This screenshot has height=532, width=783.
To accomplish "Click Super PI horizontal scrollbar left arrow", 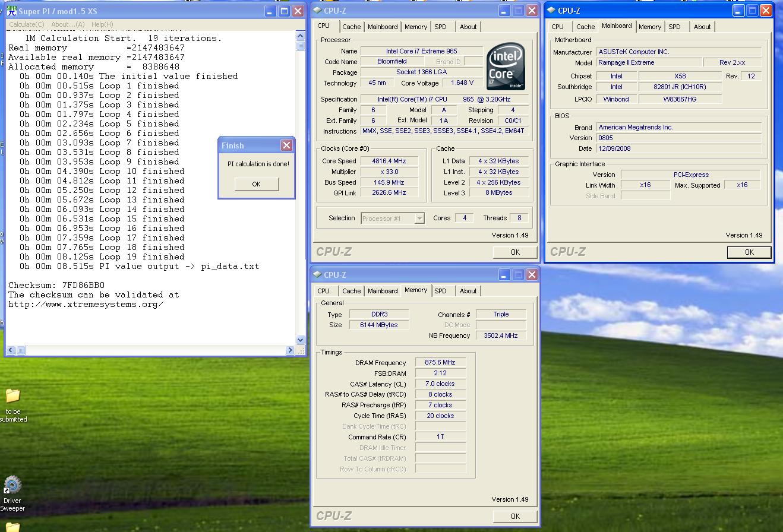I will click(11, 350).
